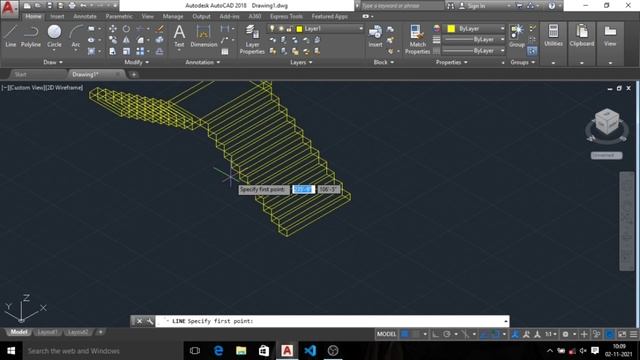Toggle Polar tracking in status bar
The height and width of the screenshot is (360, 640).
pyautogui.click(x=447, y=334)
